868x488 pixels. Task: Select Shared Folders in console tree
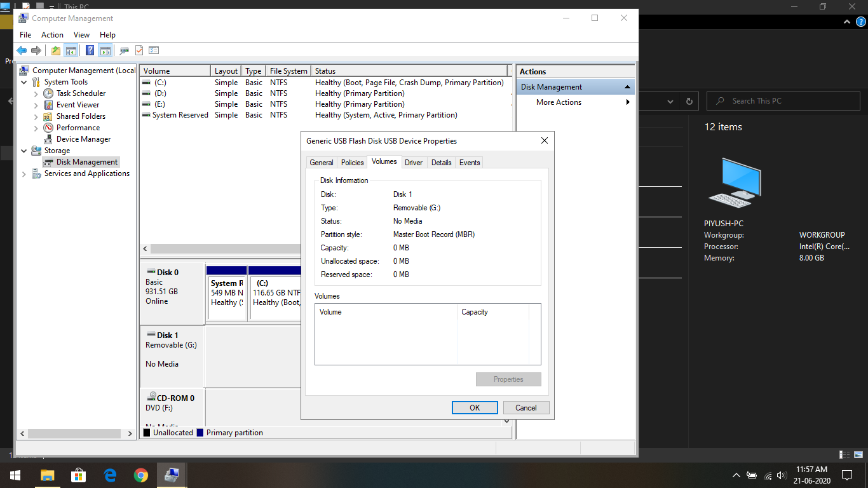coord(81,116)
